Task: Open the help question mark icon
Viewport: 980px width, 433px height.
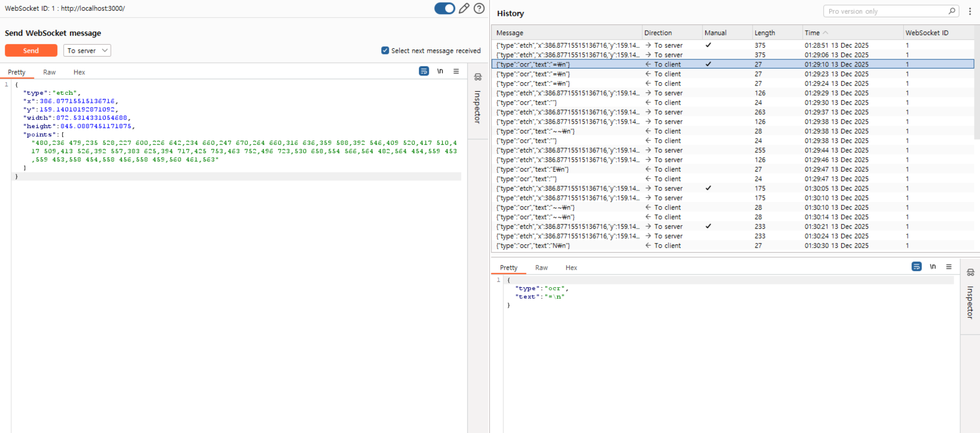Action: pos(479,9)
